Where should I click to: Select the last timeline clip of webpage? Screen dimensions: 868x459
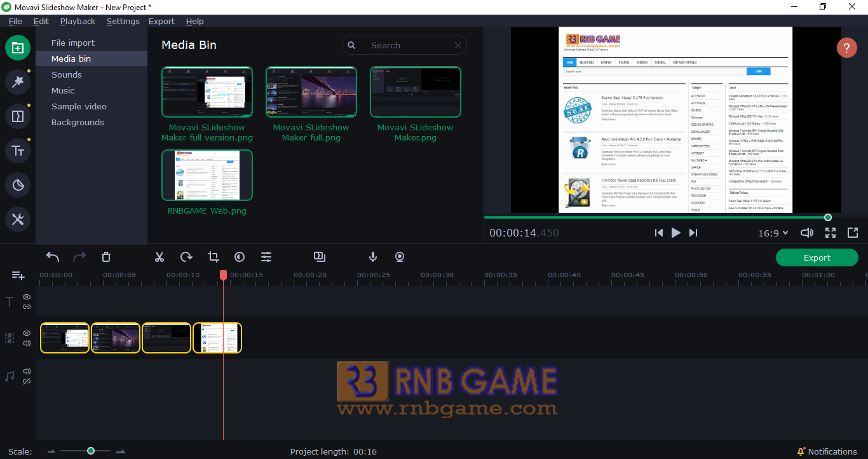coord(217,338)
